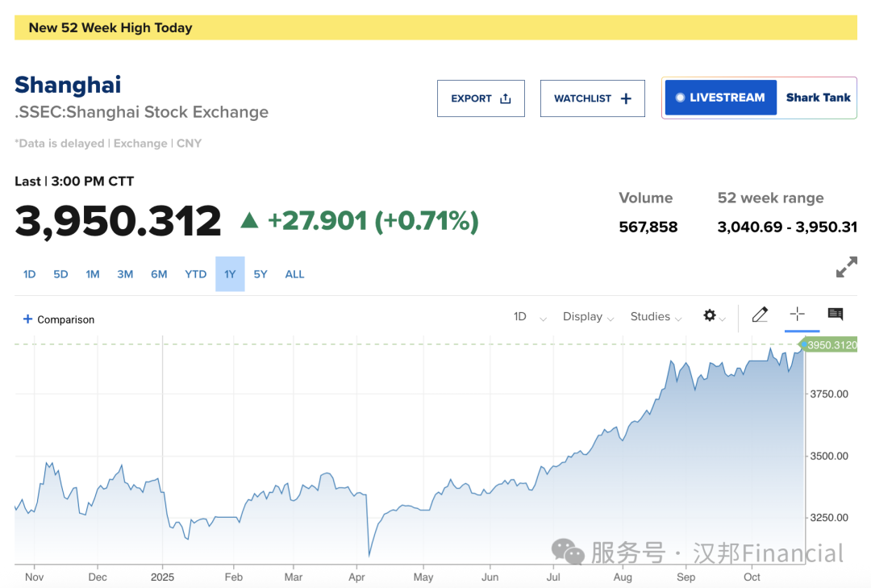871x588 pixels.
Task: Select the pencil draw tool
Action: [760, 315]
